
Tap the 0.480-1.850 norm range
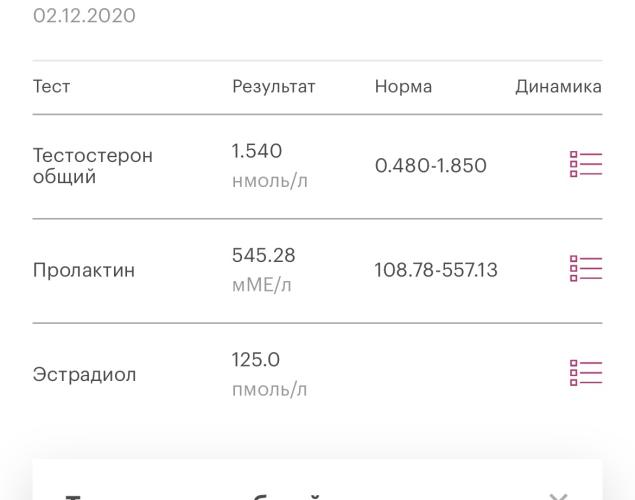(431, 166)
